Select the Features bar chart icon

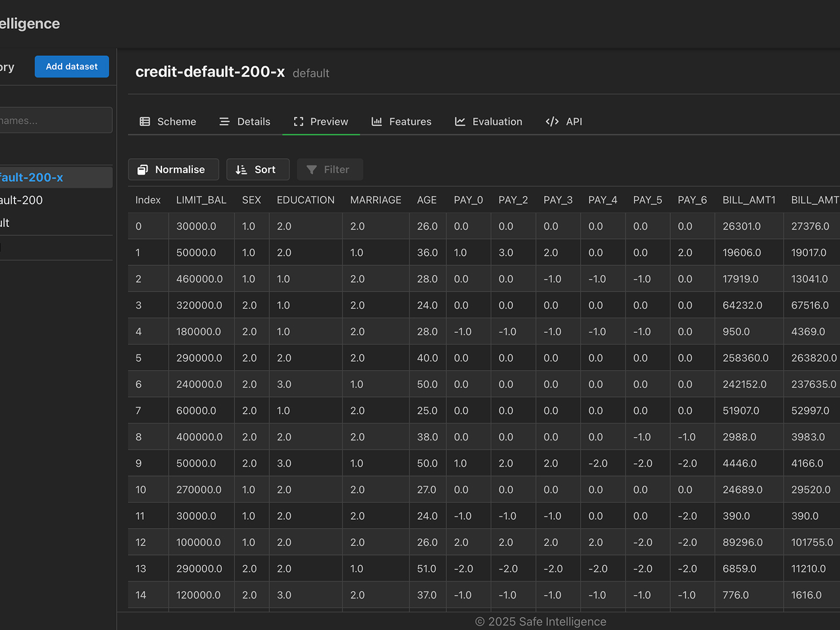coord(376,121)
